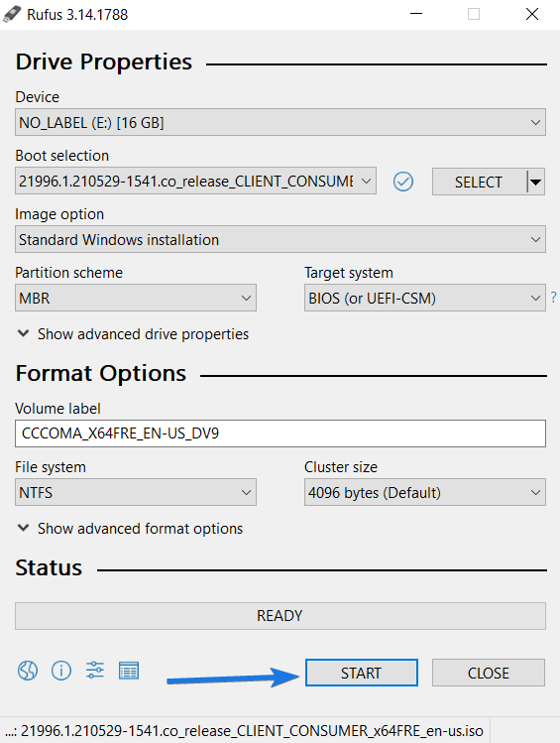Viewport: 560px width, 743px height.
Task: Click the Target system help question mark
Action: pyautogui.click(x=553, y=298)
